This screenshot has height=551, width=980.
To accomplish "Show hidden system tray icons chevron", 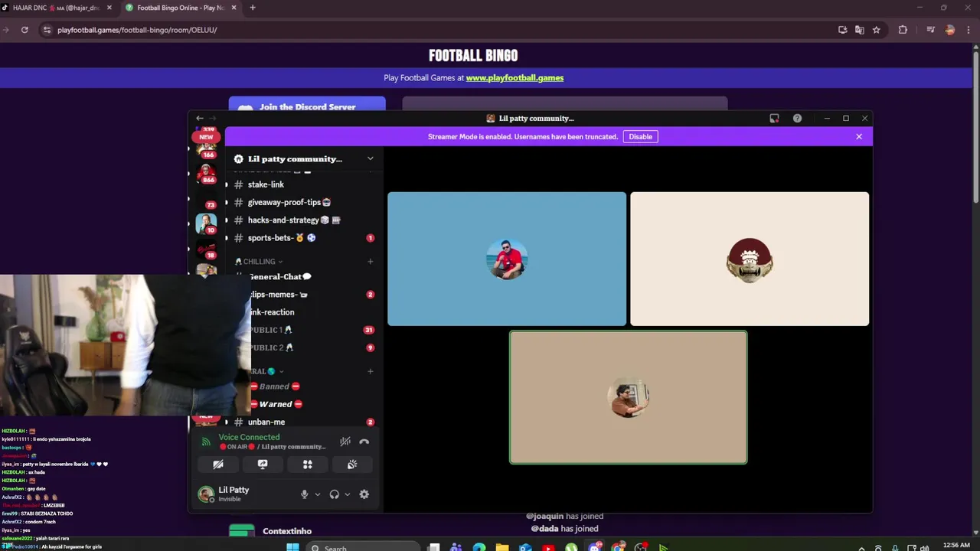I will tap(861, 548).
